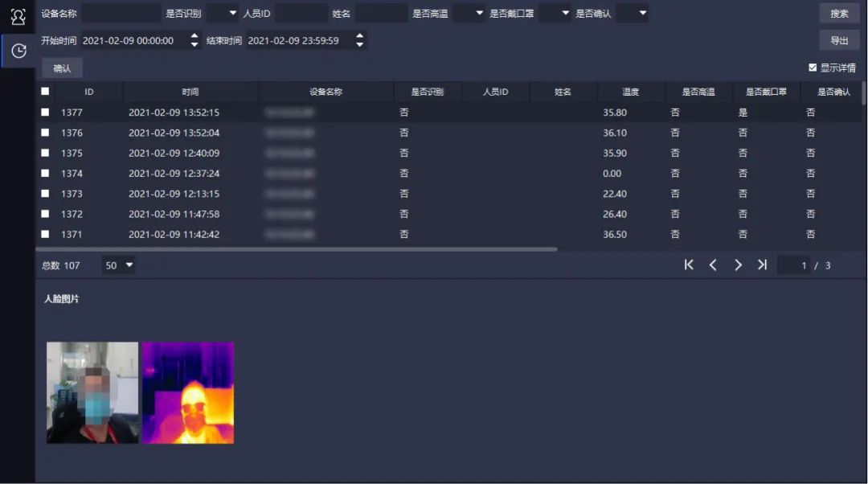This screenshot has width=868, height=484.
Task: Toggle the 显示详情 checkbox
Action: pyautogui.click(x=813, y=68)
